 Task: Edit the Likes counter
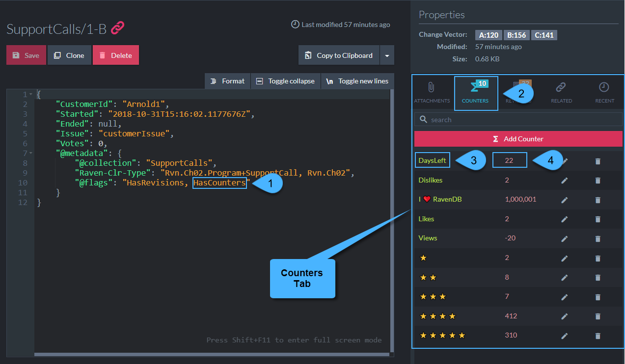(x=565, y=219)
